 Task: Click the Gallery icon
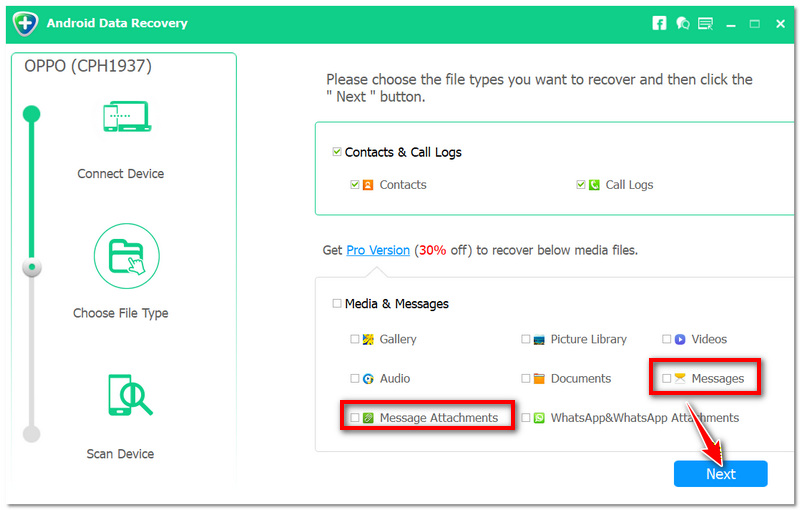[x=368, y=339]
